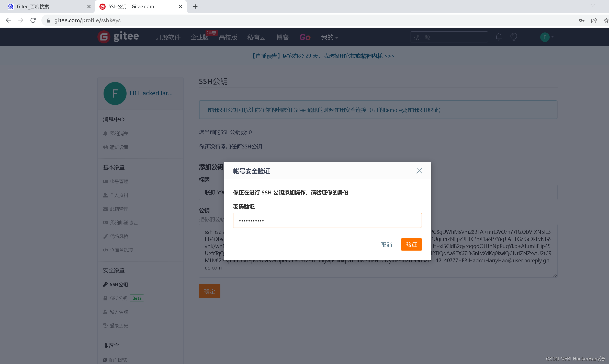This screenshot has height=364, width=609.
Task: Click the Go link in the navigation
Action: click(305, 37)
